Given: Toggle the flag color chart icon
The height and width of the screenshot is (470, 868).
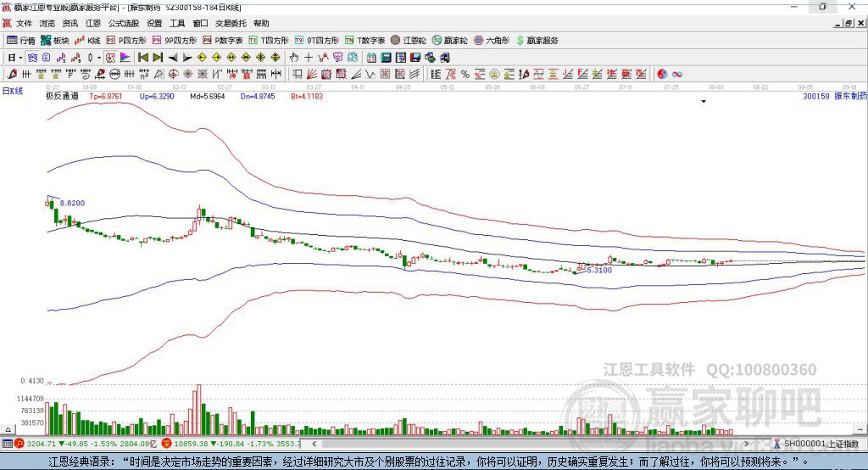Looking at the screenshot, I should [125, 58].
